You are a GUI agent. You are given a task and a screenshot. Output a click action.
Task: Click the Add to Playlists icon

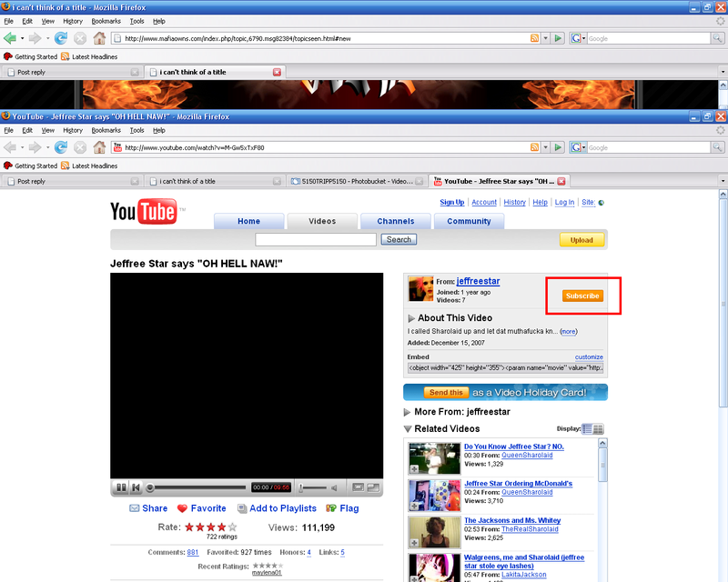[242, 508]
